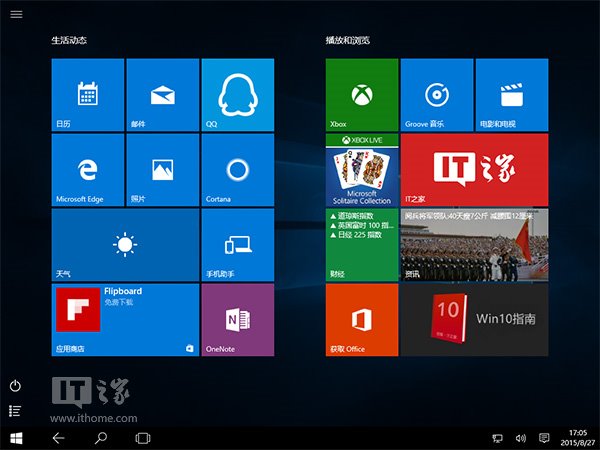Open Task View from the taskbar
Viewport: 600px width, 450px height.
click(142, 438)
